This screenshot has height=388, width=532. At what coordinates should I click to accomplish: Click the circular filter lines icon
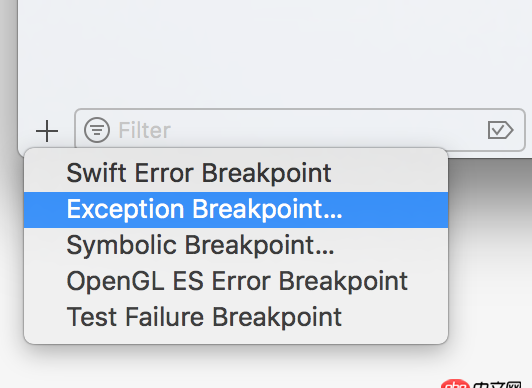coord(97,130)
